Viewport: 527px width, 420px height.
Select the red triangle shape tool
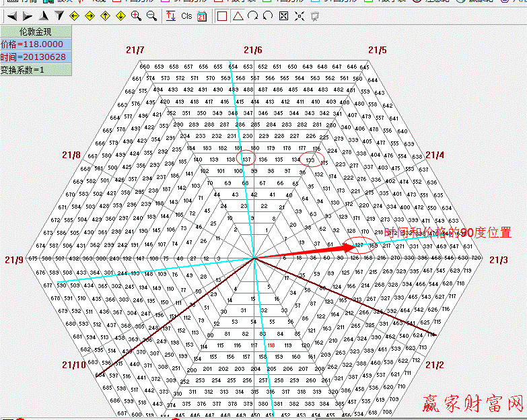click(238, 15)
